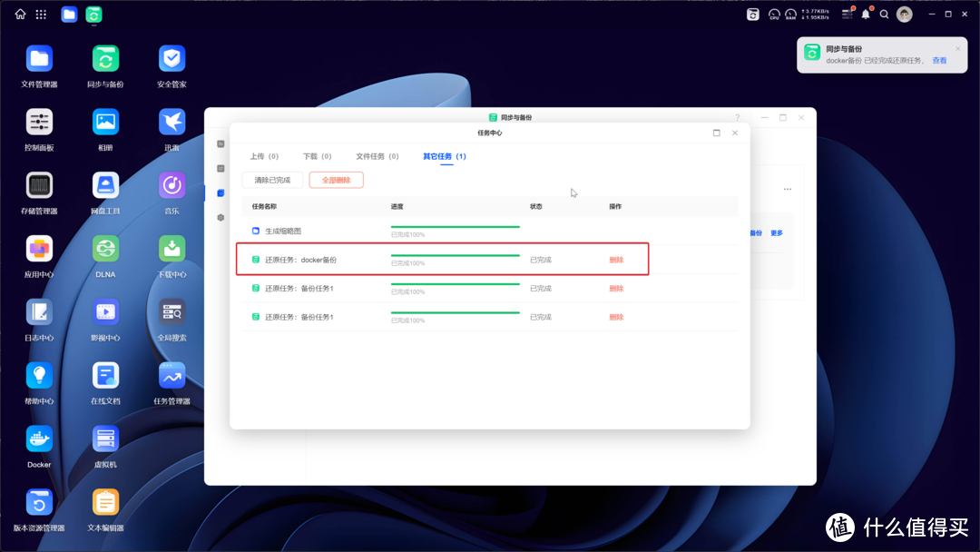Launch 网盘工具 app

click(x=105, y=186)
